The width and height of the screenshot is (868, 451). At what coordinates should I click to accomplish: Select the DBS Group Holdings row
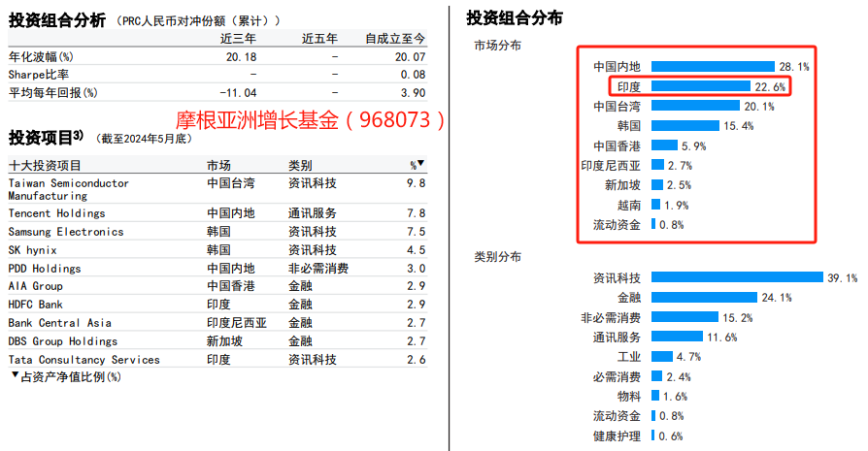point(217,341)
